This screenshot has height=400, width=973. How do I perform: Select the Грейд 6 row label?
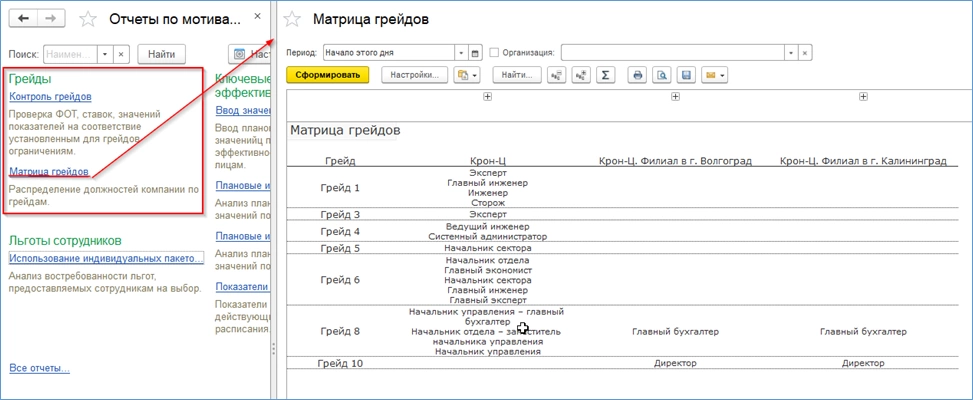pyautogui.click(x=340, y=280)
